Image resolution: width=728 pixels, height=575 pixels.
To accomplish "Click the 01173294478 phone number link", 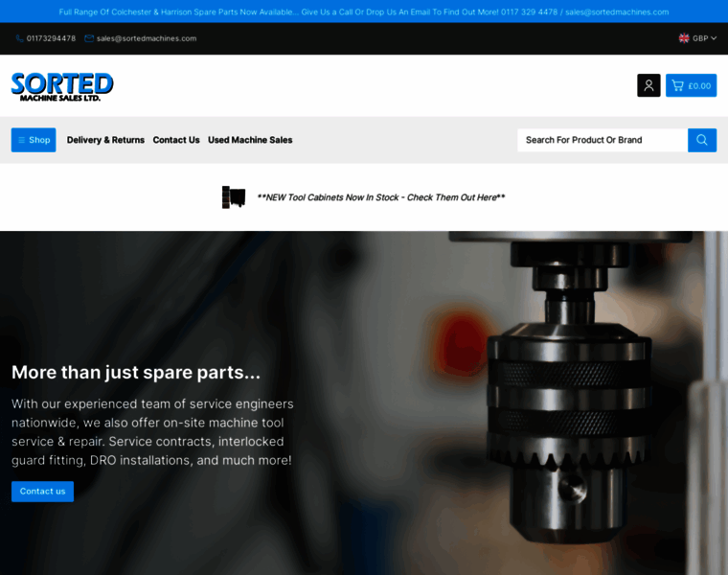I will click(51, 38).
